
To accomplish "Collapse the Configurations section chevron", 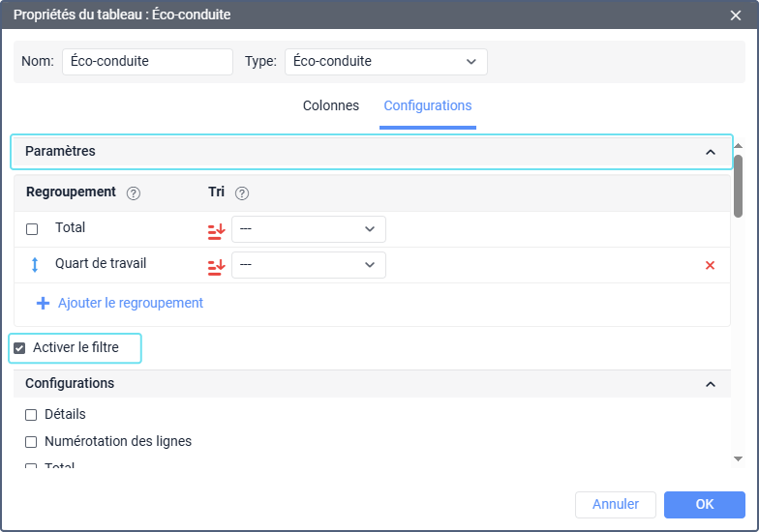I will pos(711,384).
